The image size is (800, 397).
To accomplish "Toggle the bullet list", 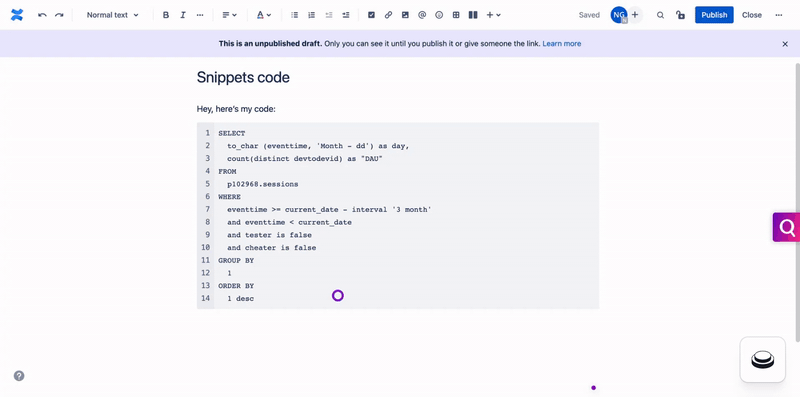I will [x=294, y=15].
